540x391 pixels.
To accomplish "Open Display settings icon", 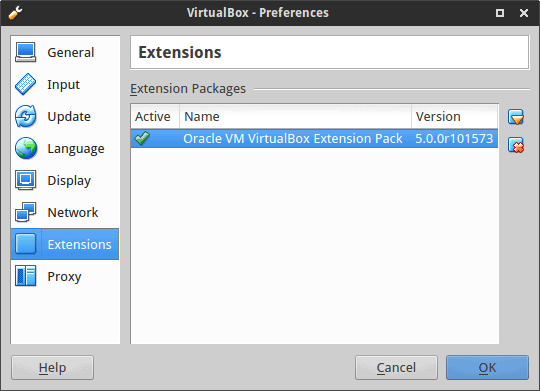I will [25, 180].
